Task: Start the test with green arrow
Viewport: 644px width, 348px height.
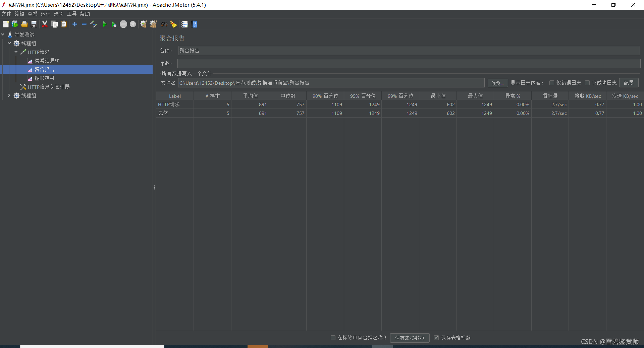Action: click(104, 24)
